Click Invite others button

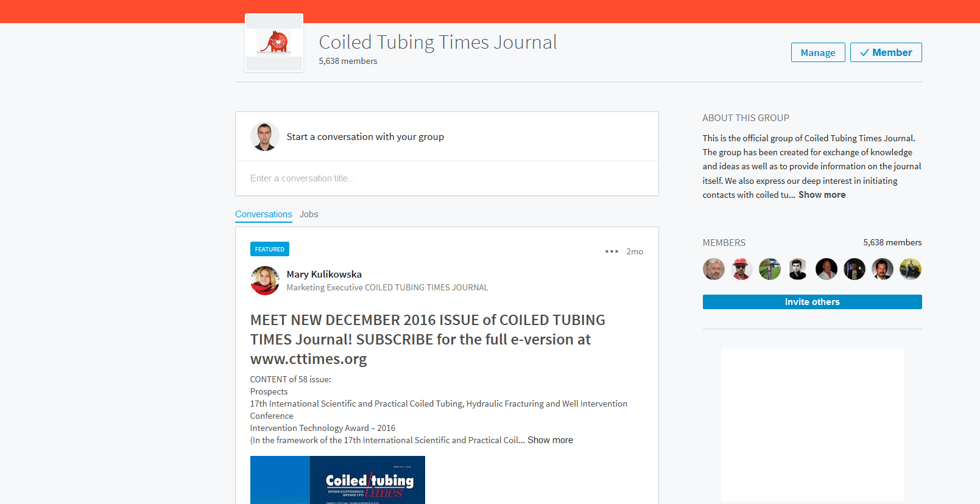coord(812,302)
